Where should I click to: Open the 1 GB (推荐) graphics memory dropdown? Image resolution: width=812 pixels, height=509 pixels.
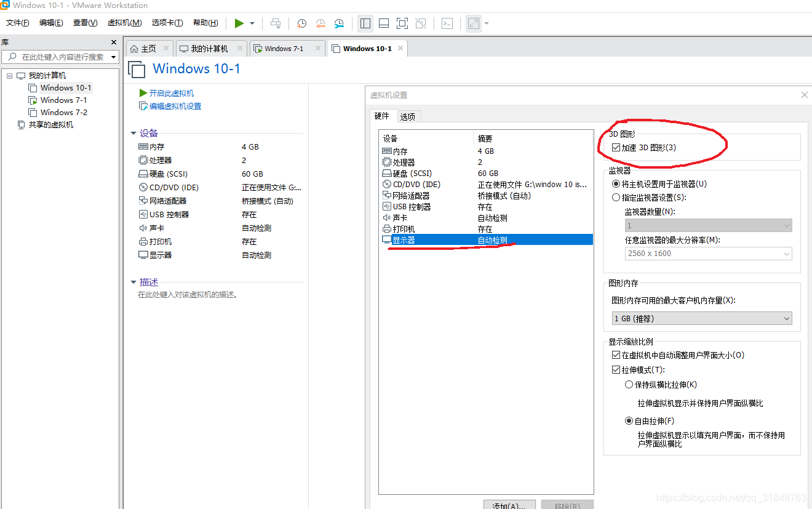coord(701,318)
